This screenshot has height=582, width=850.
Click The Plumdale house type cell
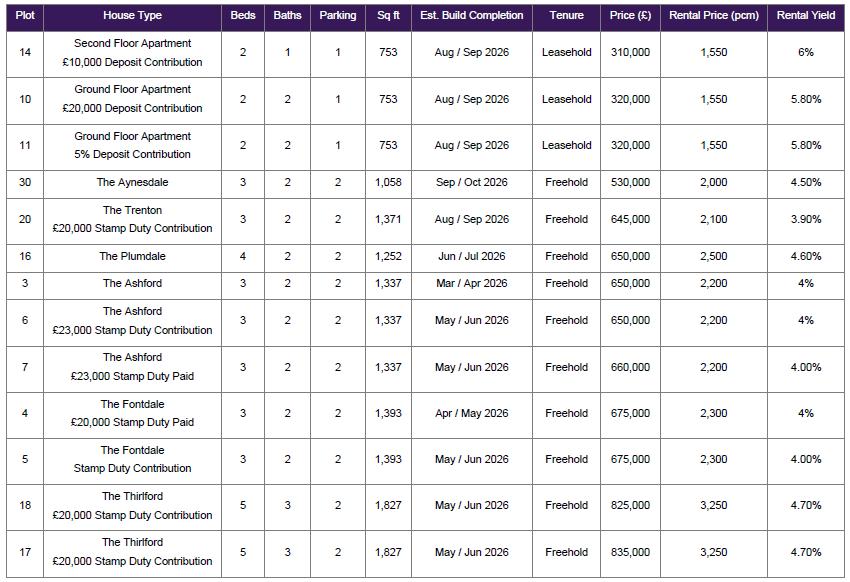point(132,256)
